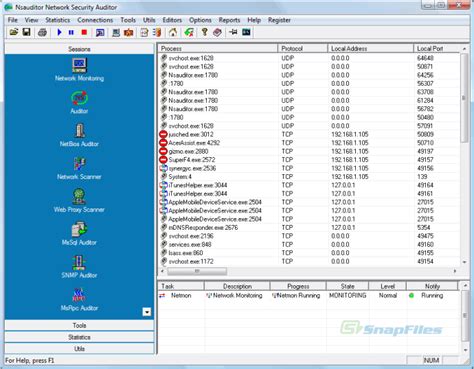
Task: Open SNMP Auditor in sidebar
Action: tap(79, 267)
